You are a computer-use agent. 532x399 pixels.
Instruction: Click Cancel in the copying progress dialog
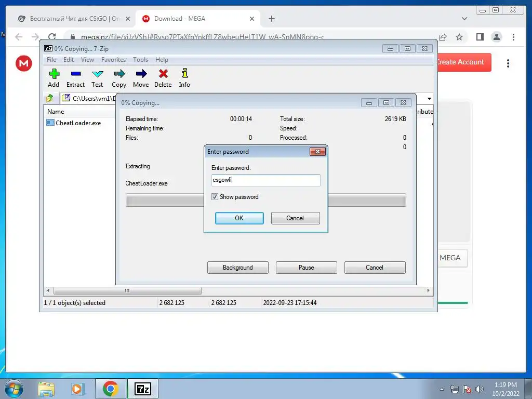[375, 268]
